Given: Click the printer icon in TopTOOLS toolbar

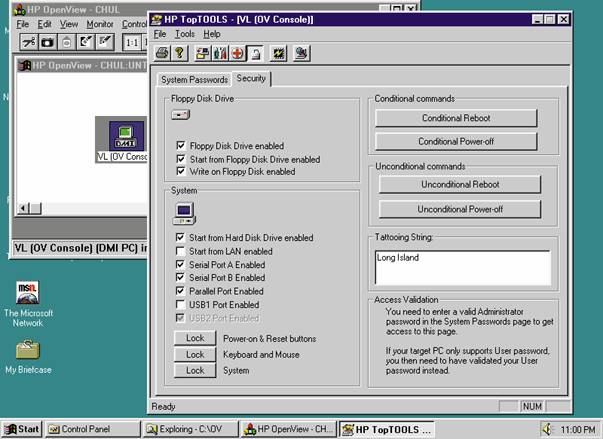Looking at the screenshot, I should (x=163, y=53).
